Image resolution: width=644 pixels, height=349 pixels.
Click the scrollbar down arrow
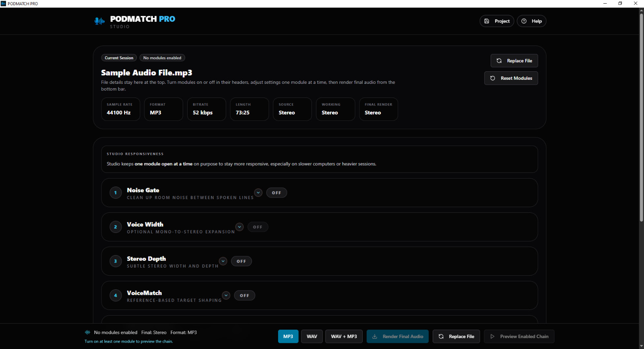(642, 346)
